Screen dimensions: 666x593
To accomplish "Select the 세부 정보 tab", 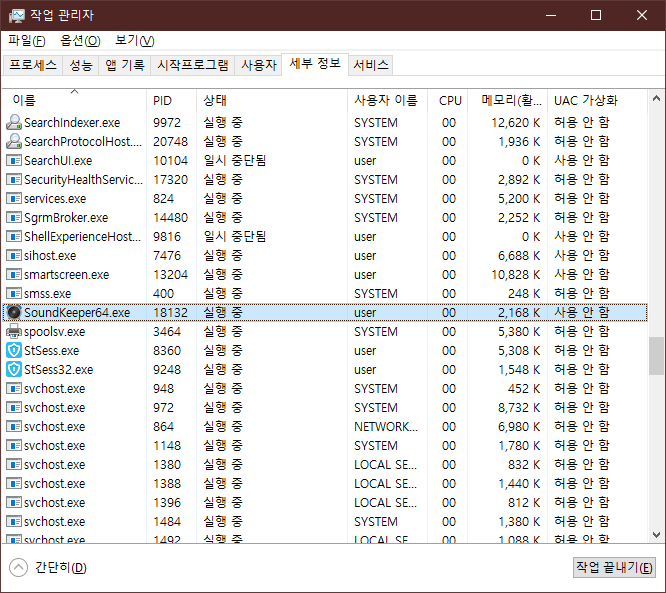I will point(315,64).
